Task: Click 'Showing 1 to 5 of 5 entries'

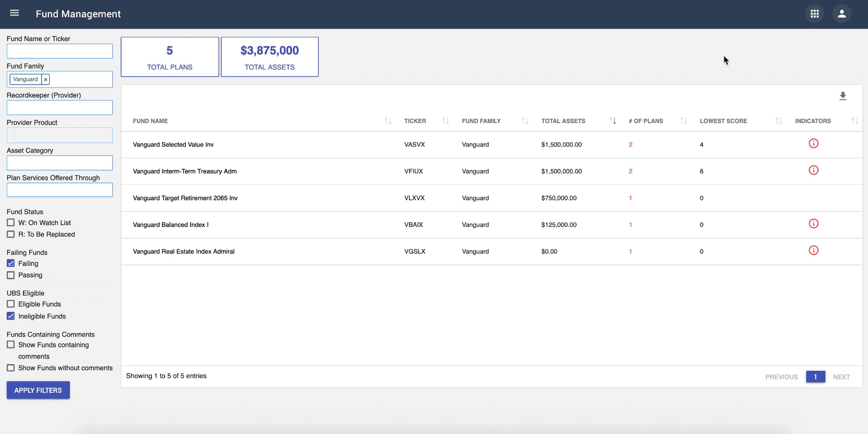Action: click(x=166, y=376)
